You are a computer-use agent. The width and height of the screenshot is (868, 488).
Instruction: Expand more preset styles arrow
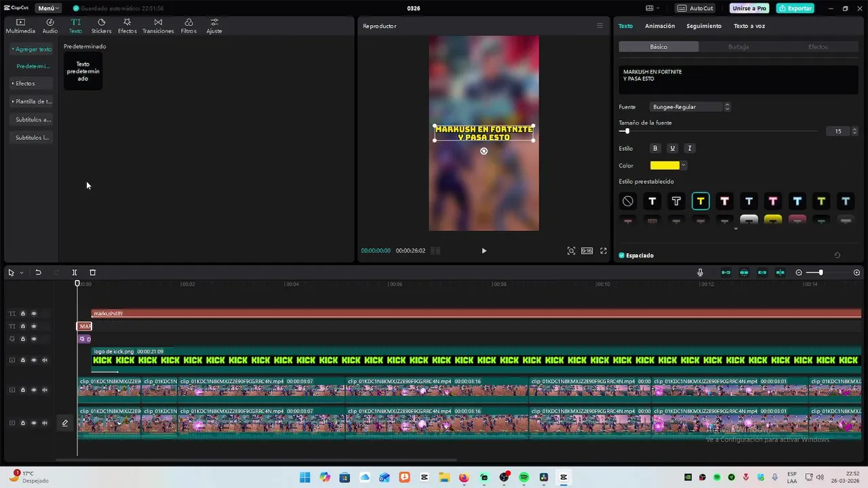click(736, 228)
